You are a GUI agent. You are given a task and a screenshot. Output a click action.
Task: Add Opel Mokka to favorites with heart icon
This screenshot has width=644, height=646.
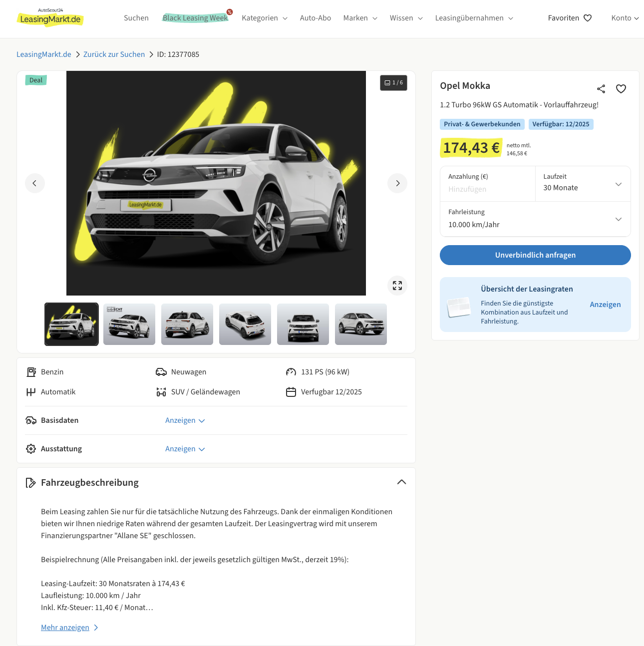[621, 89]
